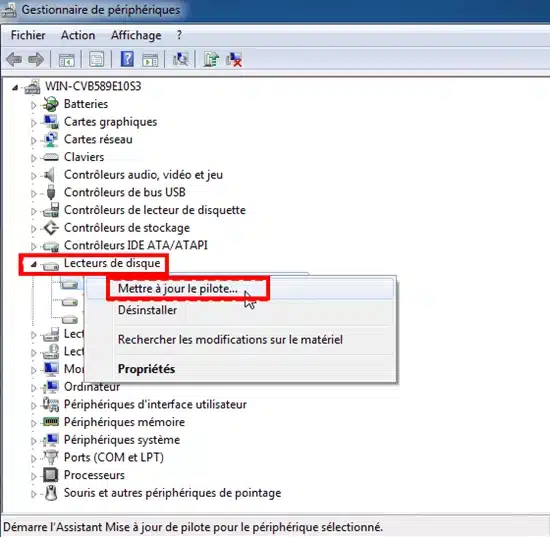Click the uninstall device icon with red X
Screen dimensions: 550x537
pyautogui.click(x=234, y=59)
